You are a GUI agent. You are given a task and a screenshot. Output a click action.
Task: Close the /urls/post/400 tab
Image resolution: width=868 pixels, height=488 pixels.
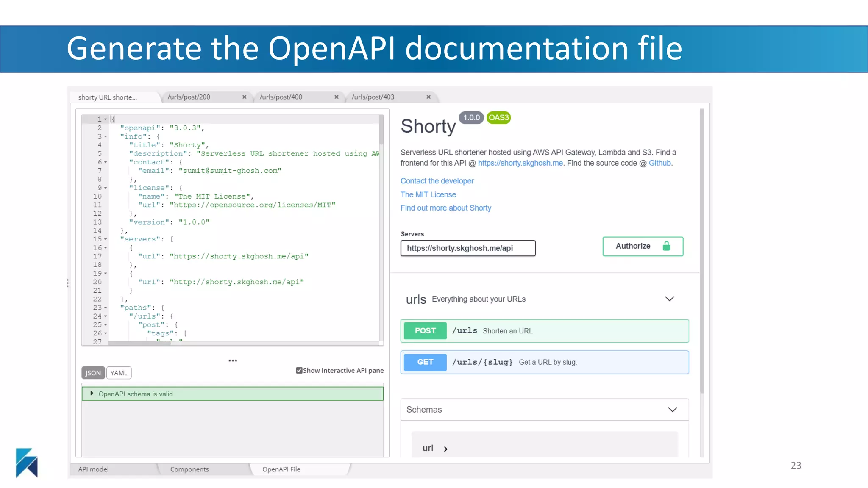[336, 97]
